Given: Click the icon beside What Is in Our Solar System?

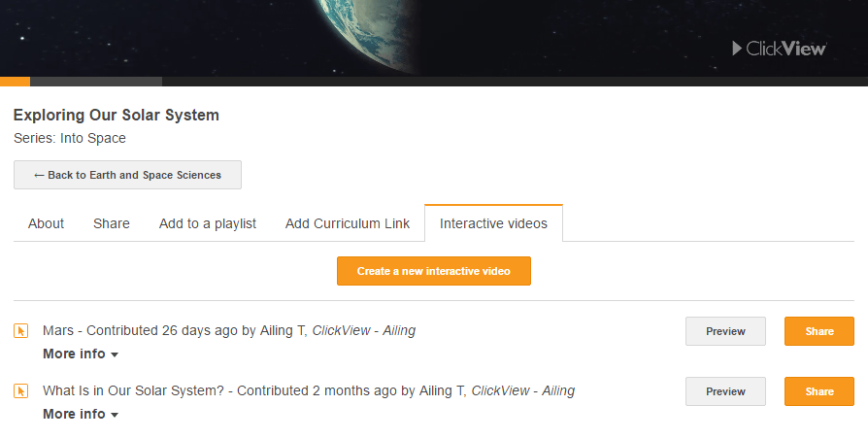Looking at the screenshot, I should click(21, 391).
